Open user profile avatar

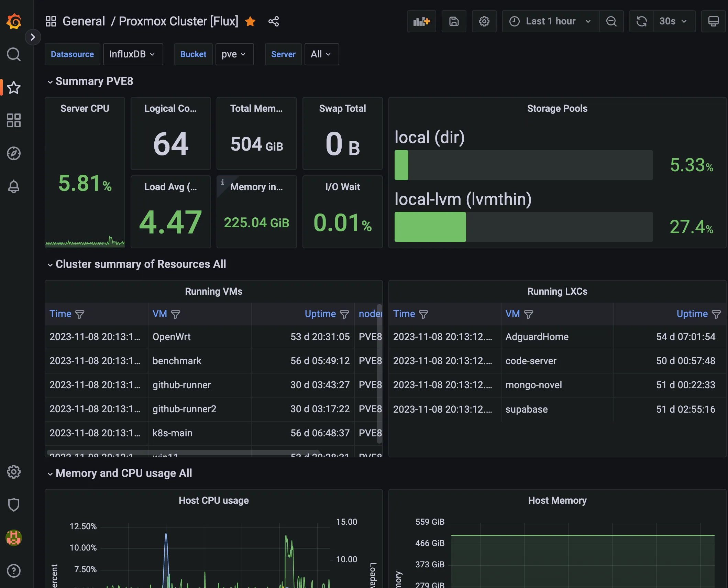coord(14,538)
